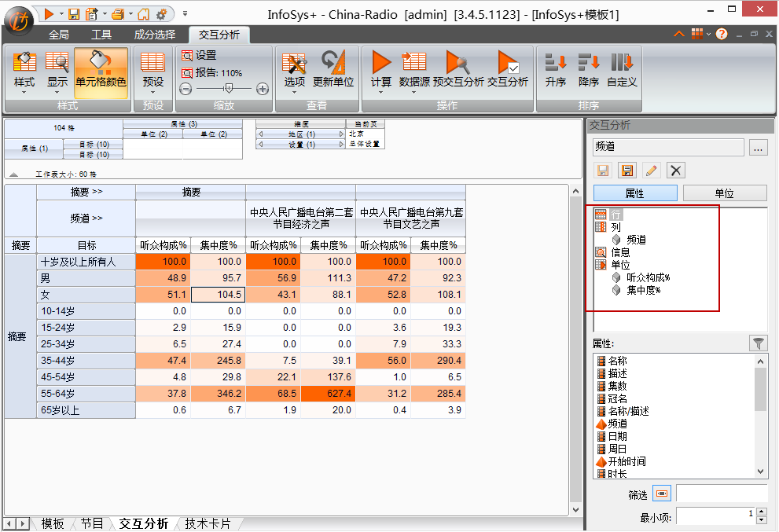Open the gear settings icon in quick access toolbar

pyautogui.click(x=161, y=14)
